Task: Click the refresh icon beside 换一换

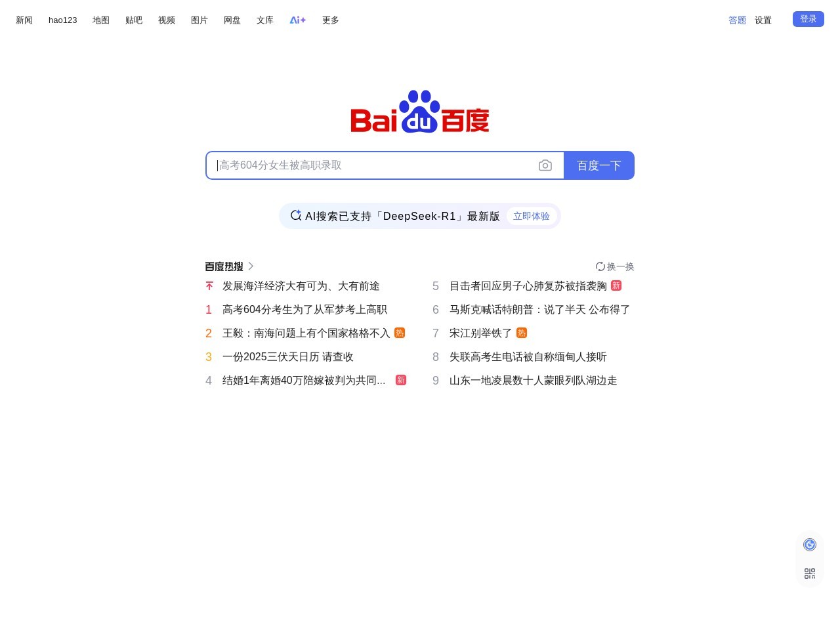Action: click(600, 266)
